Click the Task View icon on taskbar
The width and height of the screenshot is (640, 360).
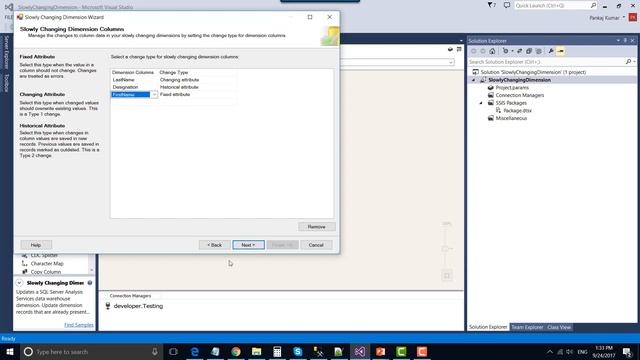point(173,351)
